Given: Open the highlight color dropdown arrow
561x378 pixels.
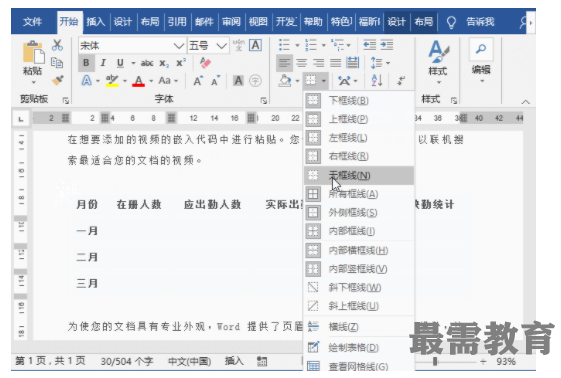Looking at the screenshot, I should pos(125,81).
